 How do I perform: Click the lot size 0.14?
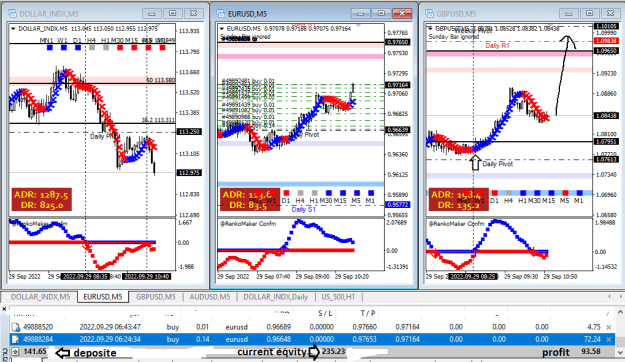[202, 340]
